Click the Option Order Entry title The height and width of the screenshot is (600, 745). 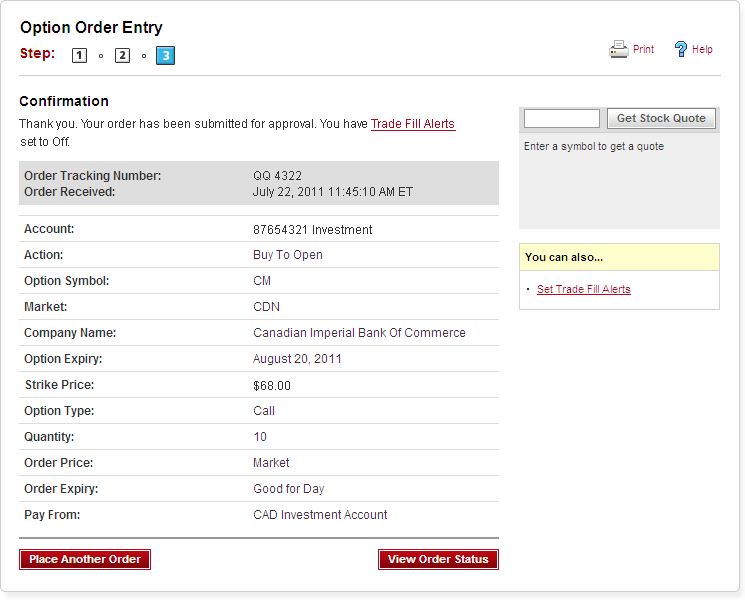91,28
